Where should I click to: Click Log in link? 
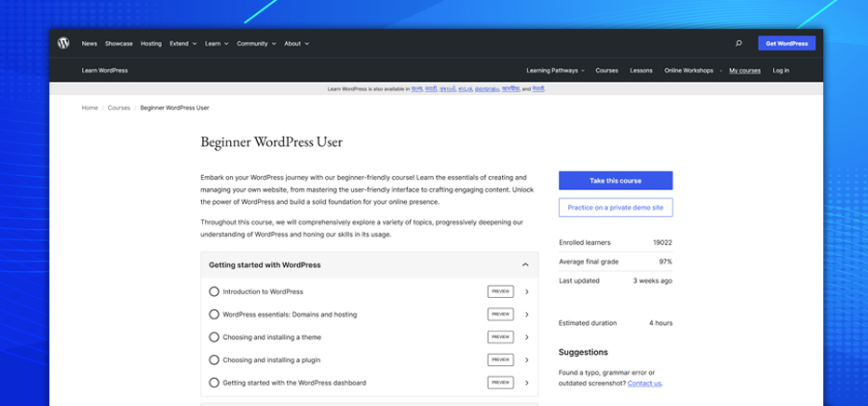pyautogui.click(x=781, y=70)
